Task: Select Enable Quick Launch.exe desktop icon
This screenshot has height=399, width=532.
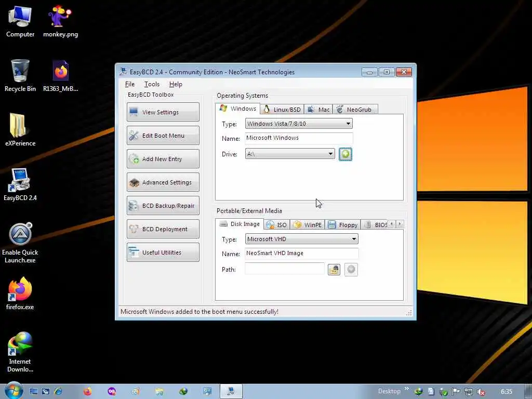Action: point(20,243)
